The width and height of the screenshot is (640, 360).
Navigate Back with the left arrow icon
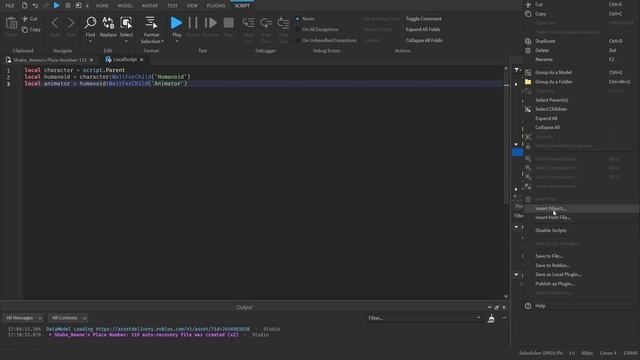[x=55, y=23]
